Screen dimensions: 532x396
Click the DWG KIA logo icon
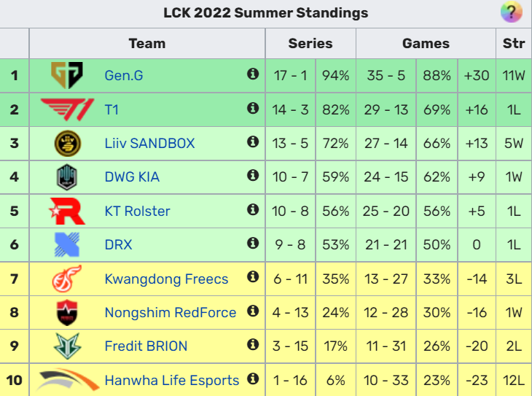tap(67, 177)
